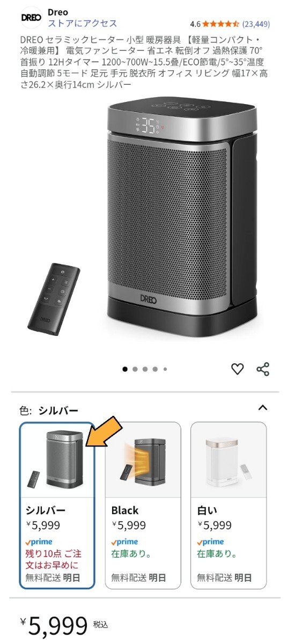Open the Dreo brand logo
Screen dimensions: 295x644
(31, 17)
